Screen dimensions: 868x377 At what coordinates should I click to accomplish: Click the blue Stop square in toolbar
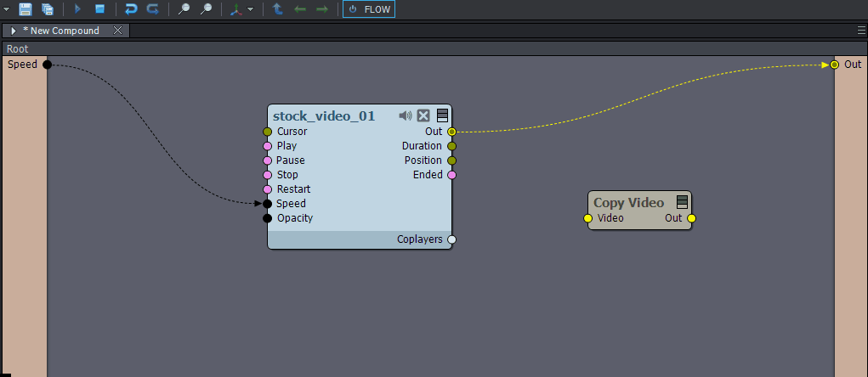click(x=99, y=8)
